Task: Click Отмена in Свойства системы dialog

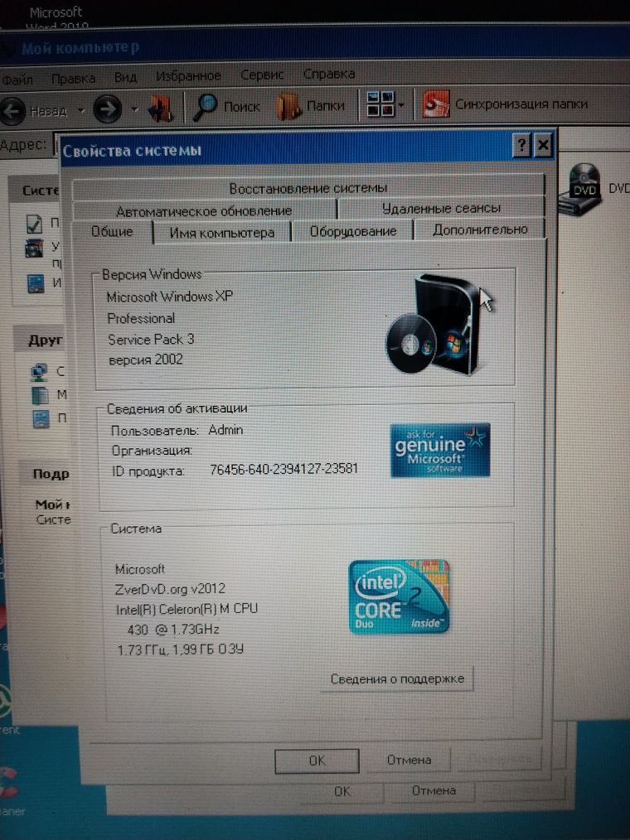Action: tap(409, 760)
